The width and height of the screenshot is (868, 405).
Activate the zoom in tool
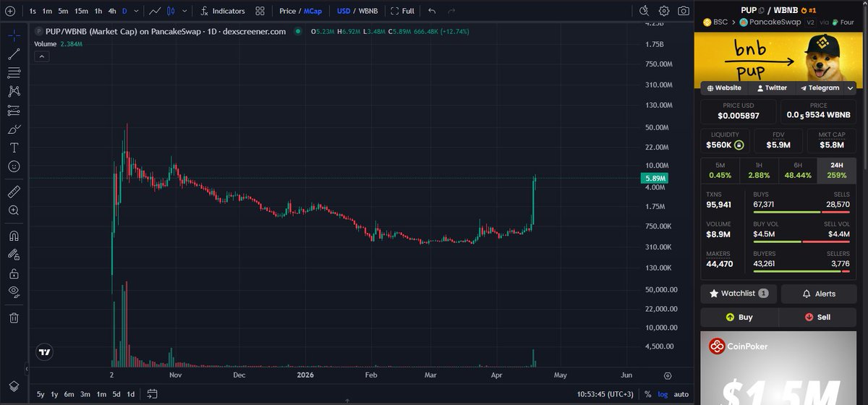[x=14, y=210]
